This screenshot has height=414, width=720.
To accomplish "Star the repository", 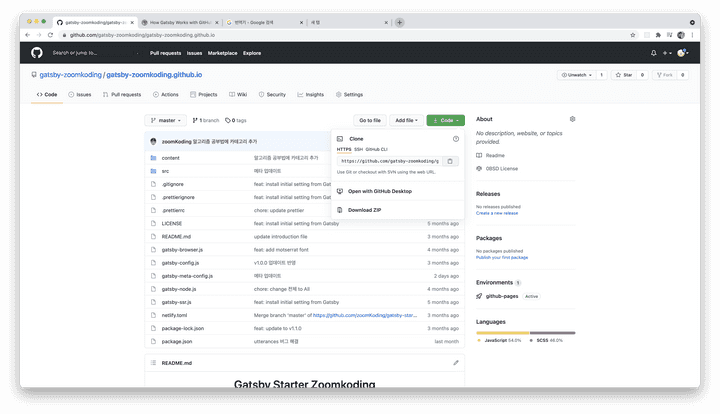I will pyautogui.click(x=624, y=75).
